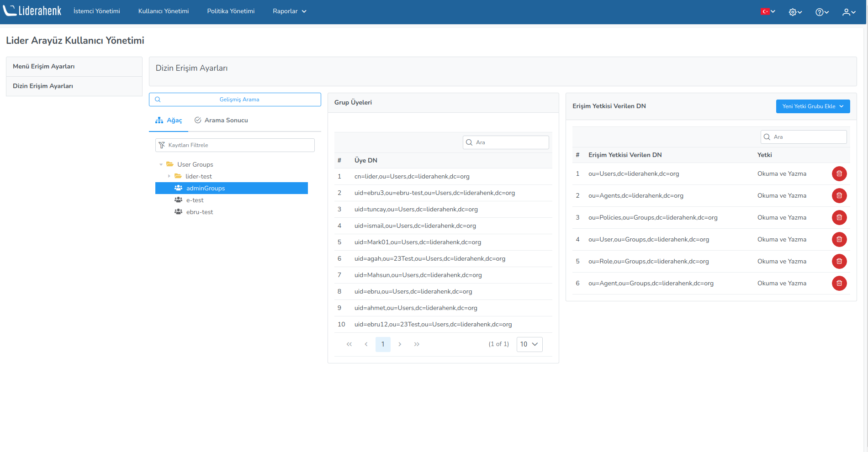Click the Liderahenk logo
The width and height of the screenshot is (868, 452).
(x=32, y=11)
